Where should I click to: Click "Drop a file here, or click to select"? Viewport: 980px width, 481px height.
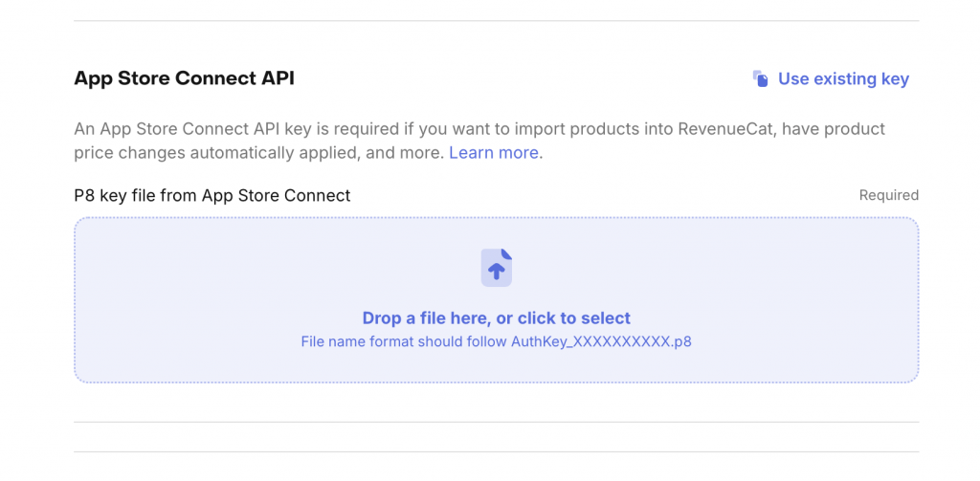[x=496, y=318]
